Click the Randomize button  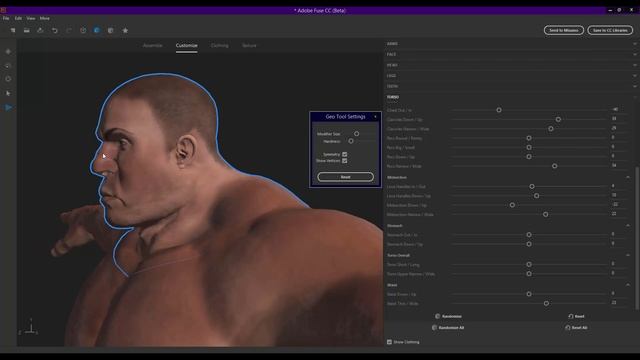(x=448, y=316)
